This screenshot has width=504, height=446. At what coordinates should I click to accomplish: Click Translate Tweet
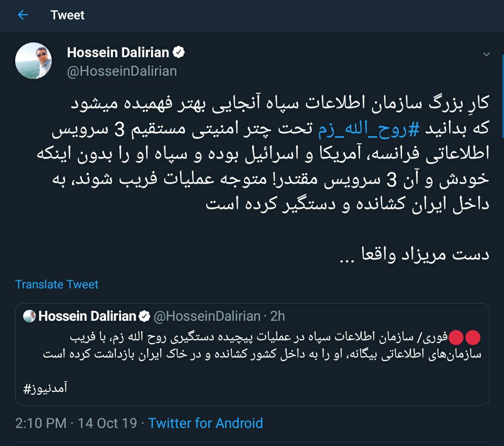pyautogui.click(x=57, y=285)
